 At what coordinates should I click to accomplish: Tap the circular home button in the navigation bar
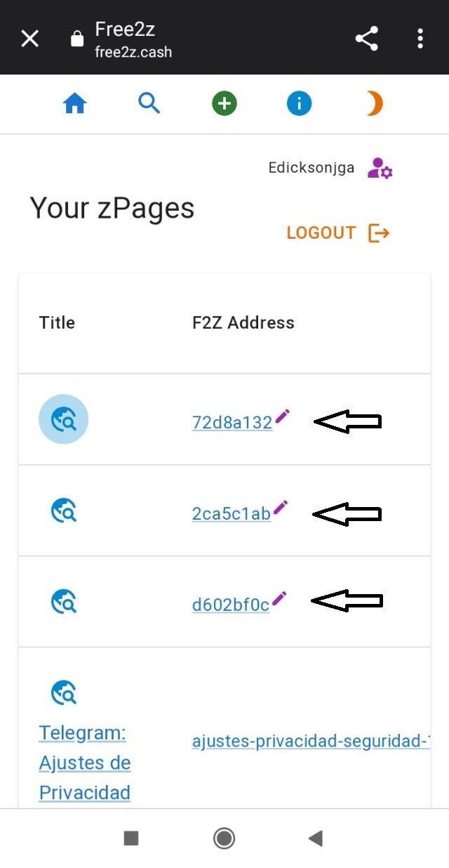(x=224, y=838)
